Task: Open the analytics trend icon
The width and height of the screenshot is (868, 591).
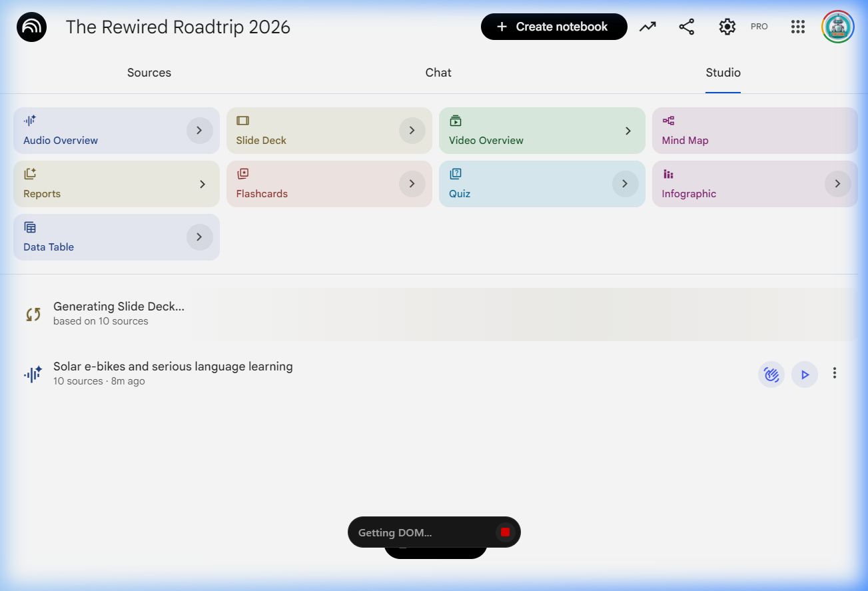Action: pos(648,27)
